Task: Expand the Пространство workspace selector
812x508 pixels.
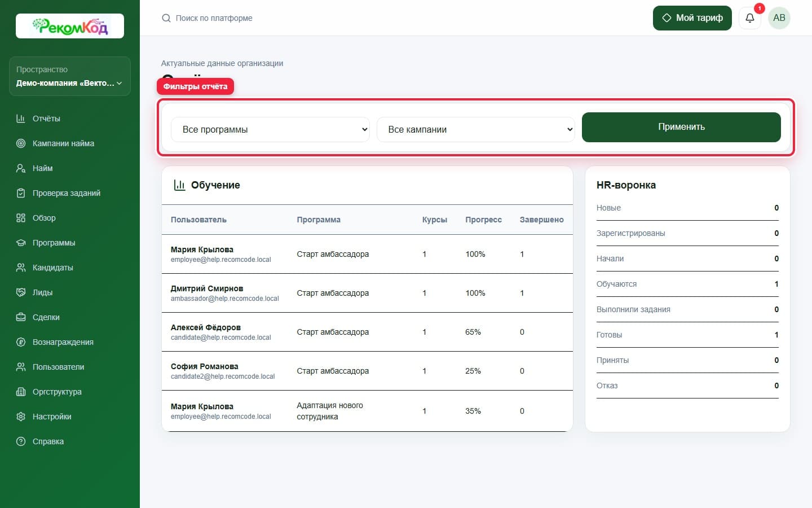Action: pyautogui.click(x=70, y=76)
